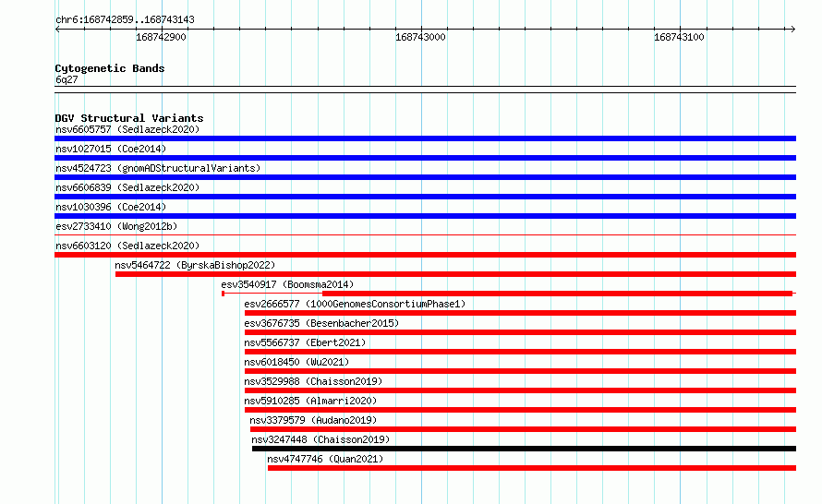Viewport: 822px width, 504px height.
Task: Open nsv4524723 (gnomADStructuralVariants) label
Action: 158,168
